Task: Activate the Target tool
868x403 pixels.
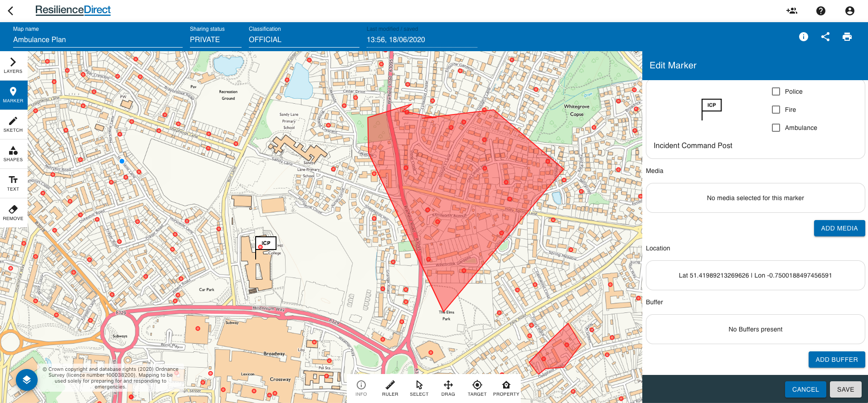Action: 477,388
